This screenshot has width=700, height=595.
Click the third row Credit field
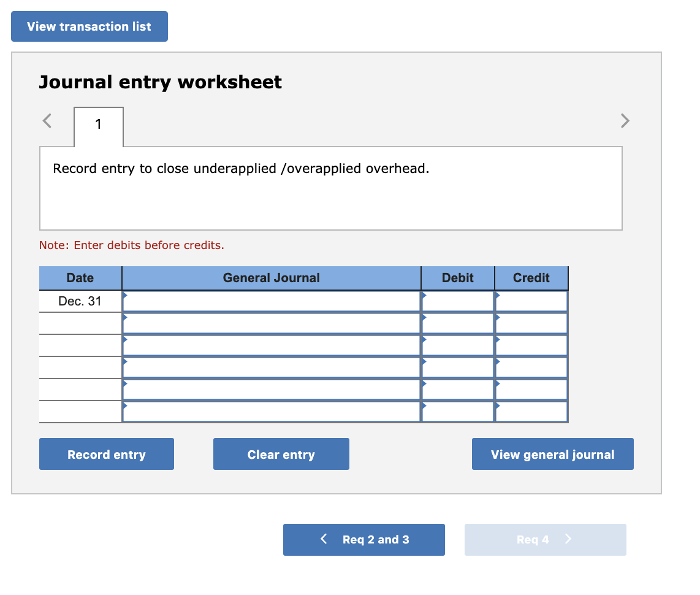[x=531, y=345]
